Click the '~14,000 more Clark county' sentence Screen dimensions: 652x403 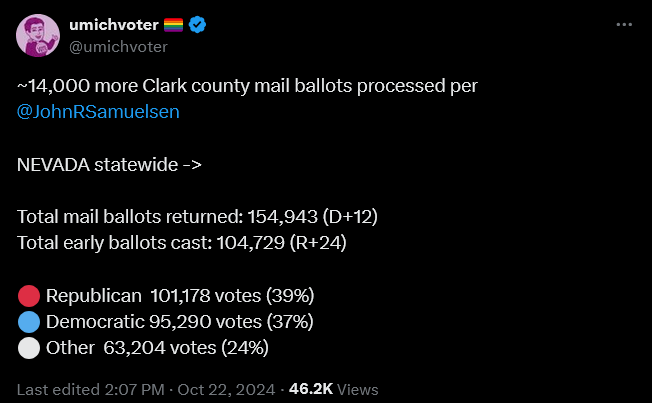pyautogui.click(x=247, y=86)
